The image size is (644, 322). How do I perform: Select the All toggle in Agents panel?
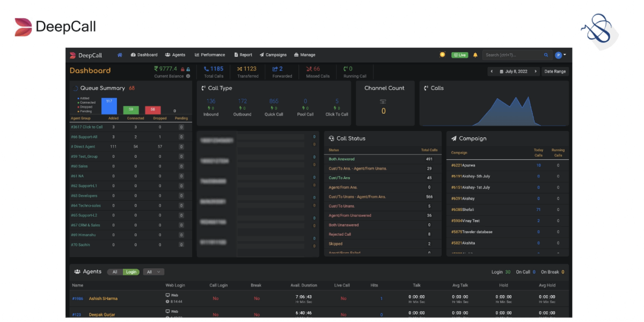pos(115,272)
